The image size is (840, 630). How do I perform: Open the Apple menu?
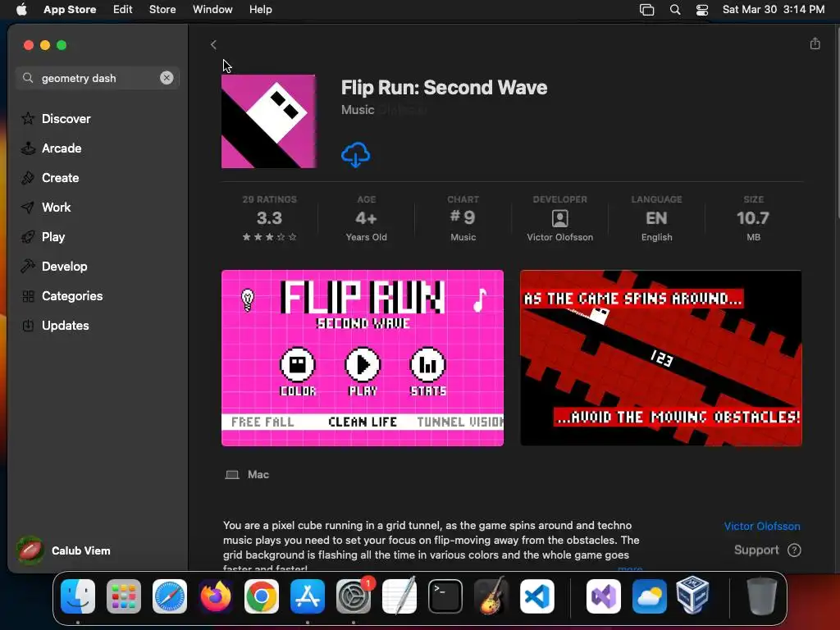[x=21, y=10]
